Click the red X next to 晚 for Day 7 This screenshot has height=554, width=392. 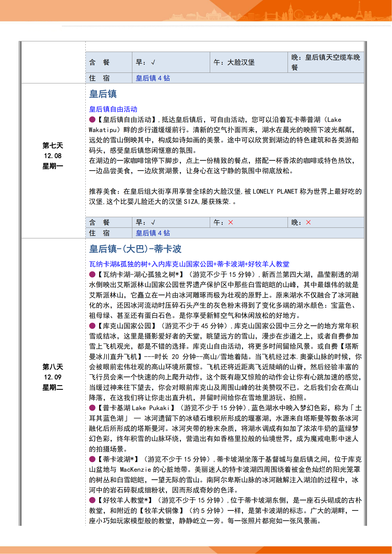309,222
